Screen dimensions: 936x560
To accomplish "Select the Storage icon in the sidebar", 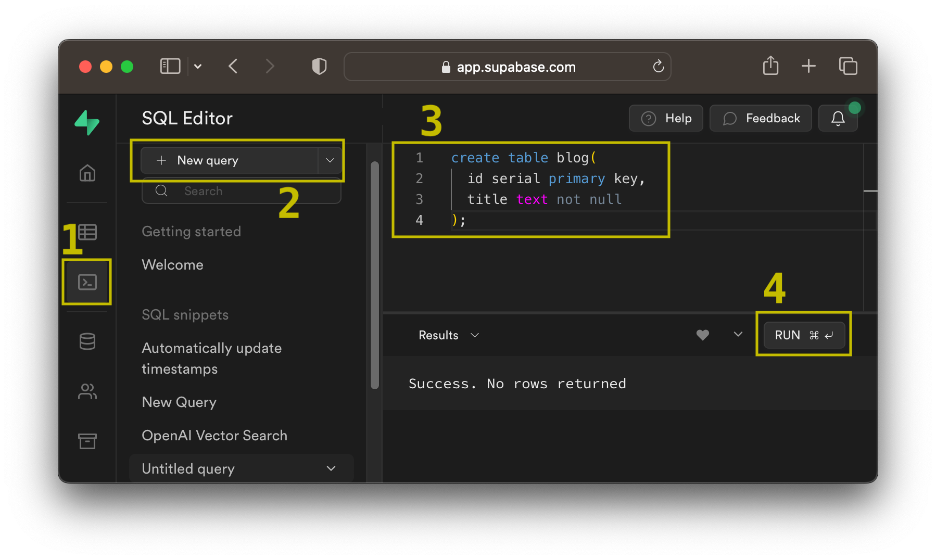I will click(x=87, y=441).
